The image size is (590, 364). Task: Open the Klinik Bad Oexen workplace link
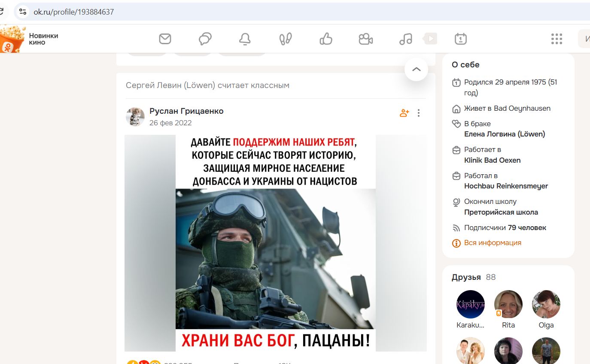(x=493, y=160)
